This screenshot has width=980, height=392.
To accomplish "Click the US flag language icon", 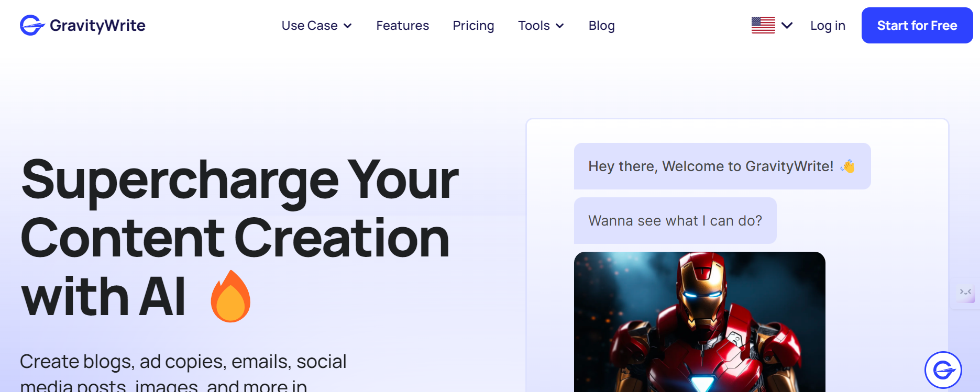I will pos(763,25).
